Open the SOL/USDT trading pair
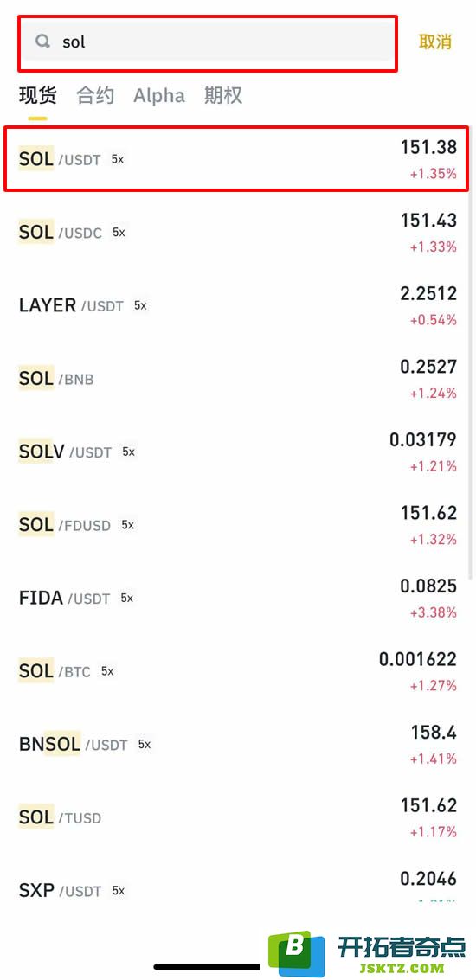Image resolution: width=476 pixels, height=980 pixels. tap(238, 159)
